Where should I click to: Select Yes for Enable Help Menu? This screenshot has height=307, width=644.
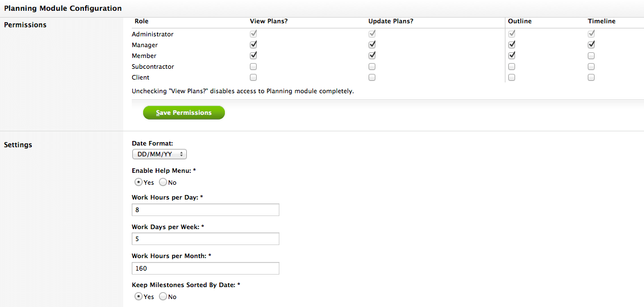coord(139,182)
